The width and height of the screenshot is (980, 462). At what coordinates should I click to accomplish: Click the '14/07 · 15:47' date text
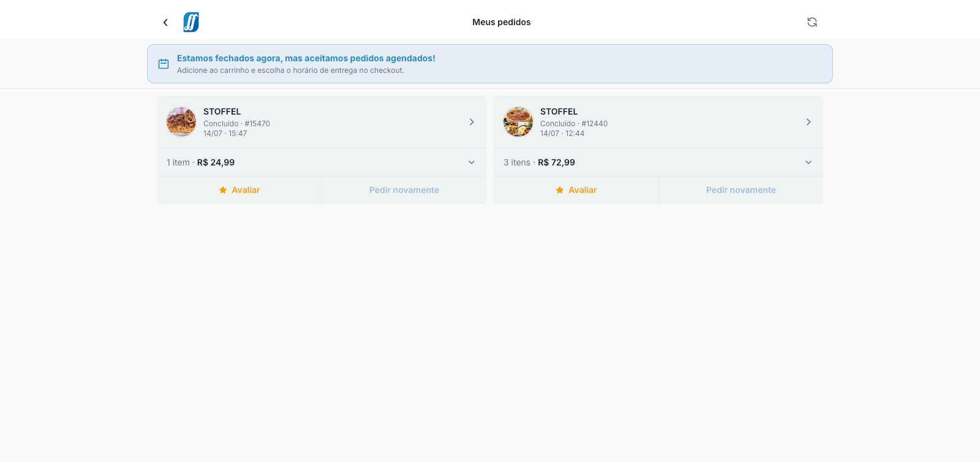[x=225, y=134]
